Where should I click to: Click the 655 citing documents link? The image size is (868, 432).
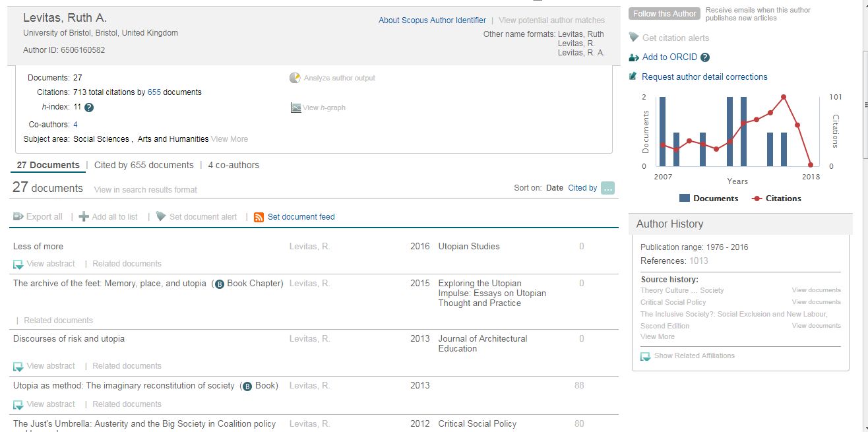coord(154,92)
